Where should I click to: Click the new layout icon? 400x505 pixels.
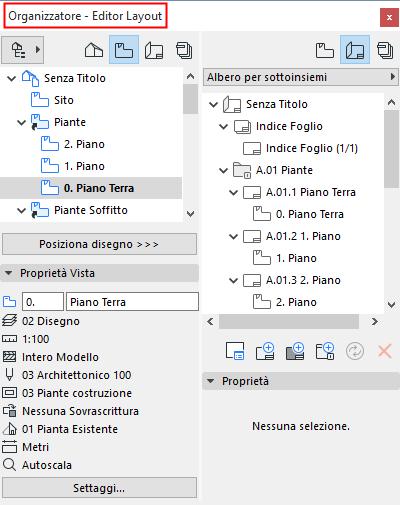[265, 351]
